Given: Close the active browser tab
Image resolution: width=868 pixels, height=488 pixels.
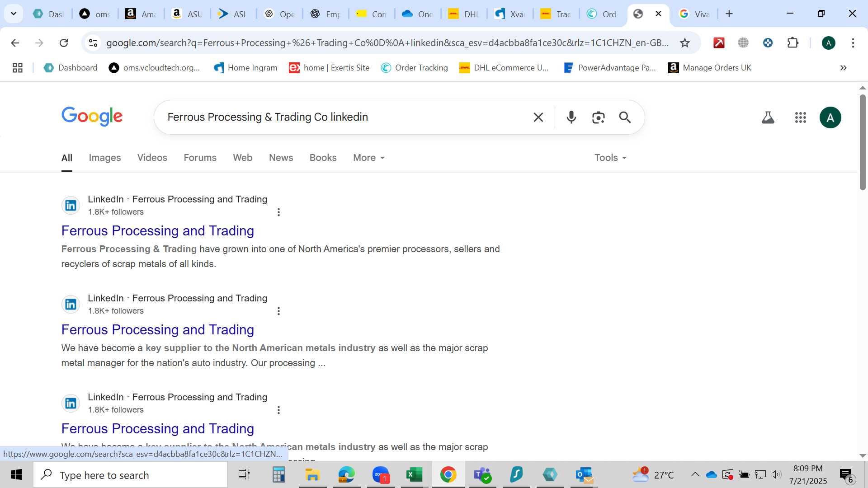Looking at the screenshot, I should pyautogui.click(x=658, y=14).
